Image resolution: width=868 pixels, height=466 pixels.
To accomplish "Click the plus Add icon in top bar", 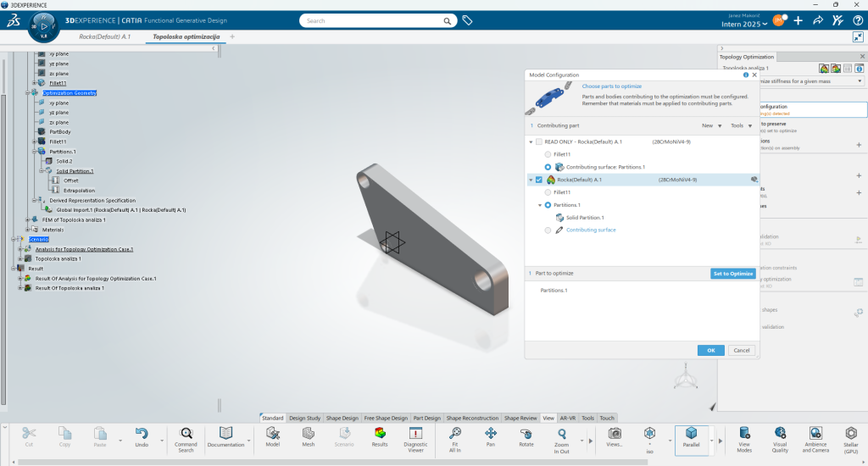I will coord(798,20).
